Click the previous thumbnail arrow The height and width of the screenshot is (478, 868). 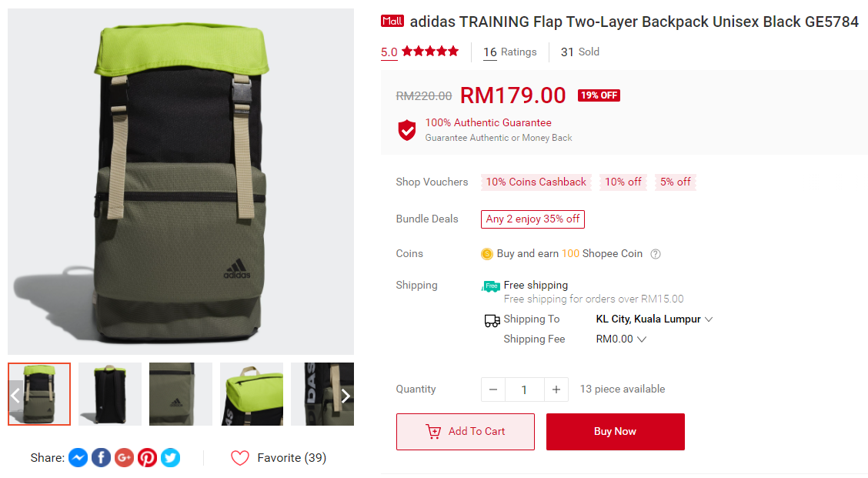tap(15, 396)
